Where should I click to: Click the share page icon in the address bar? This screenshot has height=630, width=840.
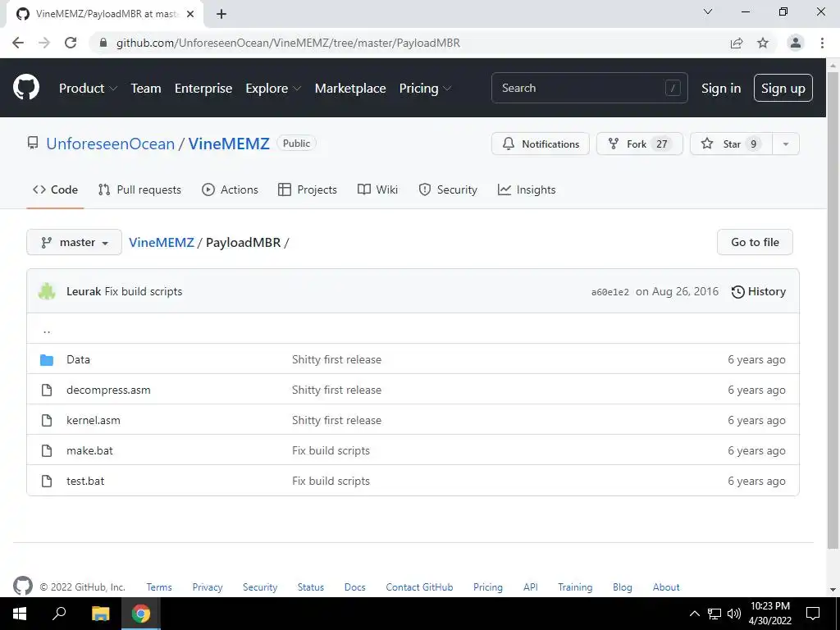[737, 43]
